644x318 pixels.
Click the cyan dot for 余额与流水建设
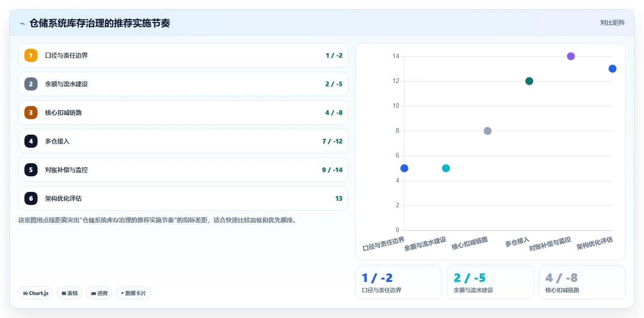(446, 168)
